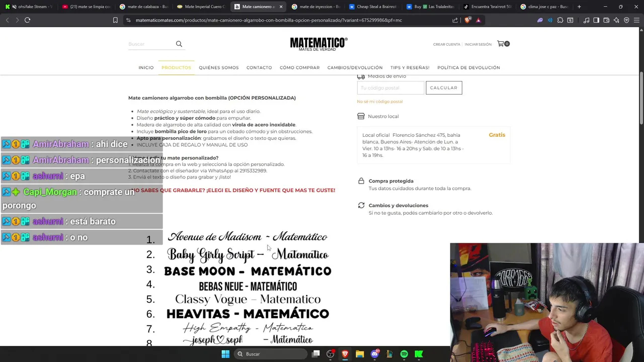Open the POLÍTICA DE DEVOLUCIÓN page
This screenshot has height=362, width=644.
pyautogui.click(x=468, y=67)
